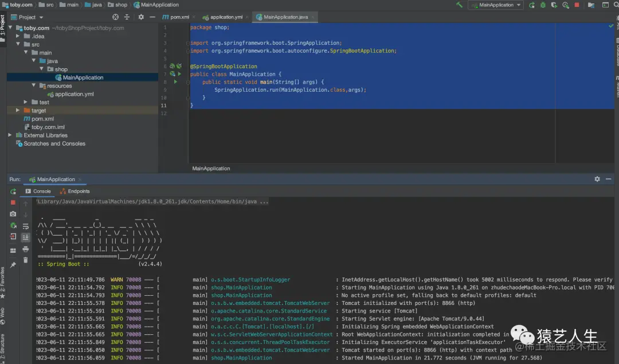Expand the test folder
This screenshot has height=364, width=619.
point(26,102)
